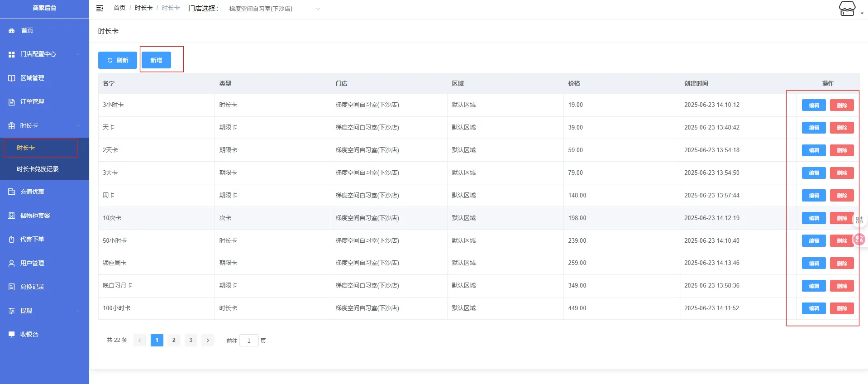The image size is (868, 384).
Task: Click the 刷新 refresh button
Action: click(x=118, y=60)
